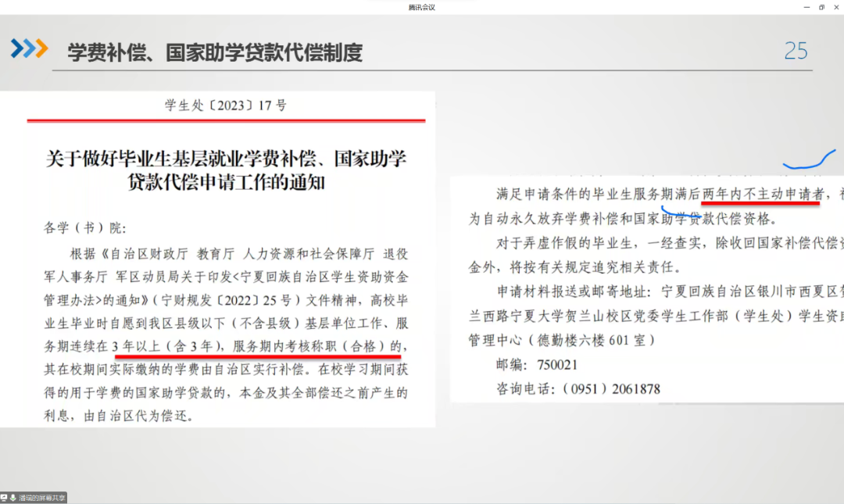Click the blue pen mark under 服务期满后
Image resolution: width=844 pixels, height=504 pixels.
(x=680, y=210)
